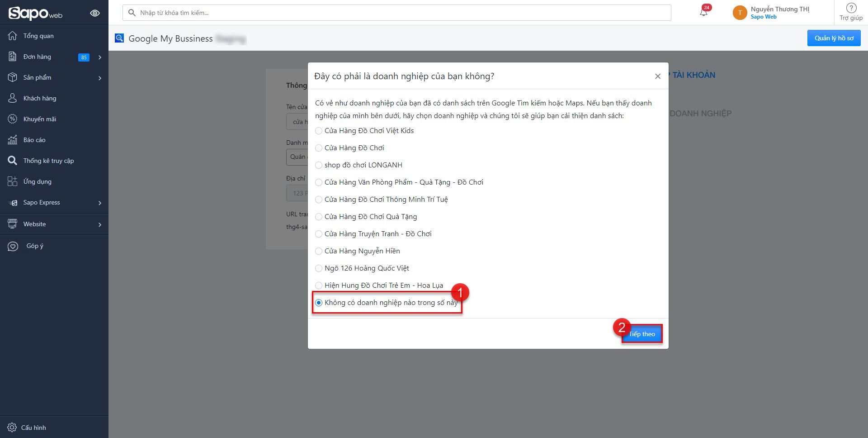Click the orders badge showing 85
The image size is (868, 438).
point(84,57)
